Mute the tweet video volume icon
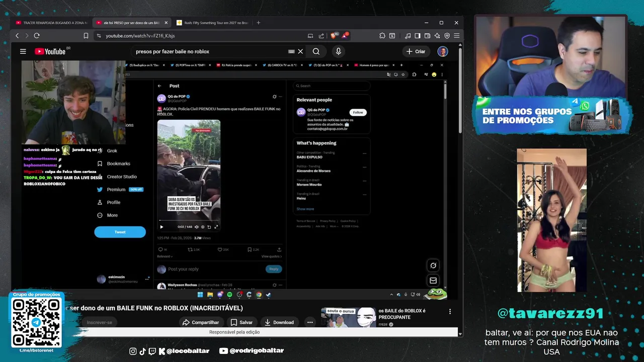 [197, 227]
